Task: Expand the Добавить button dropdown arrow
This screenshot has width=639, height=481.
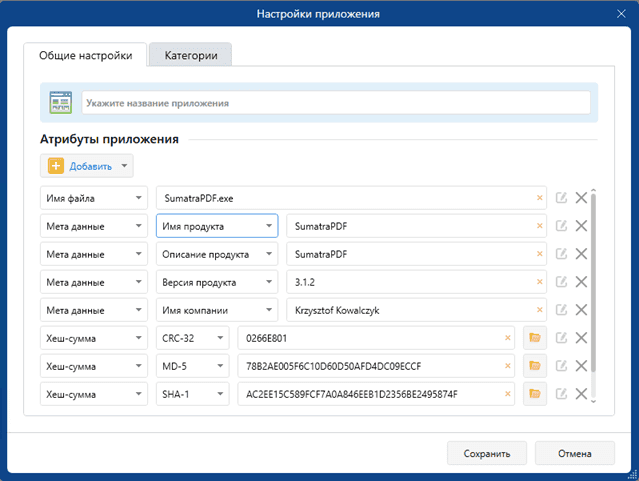Action: pyautogui.click(x=124, y=166)
